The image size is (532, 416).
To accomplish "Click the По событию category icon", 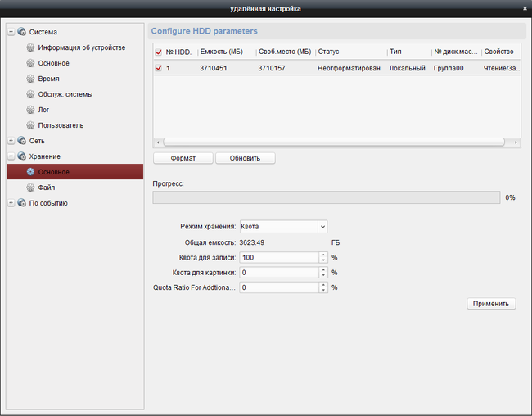I will [21, 203].
